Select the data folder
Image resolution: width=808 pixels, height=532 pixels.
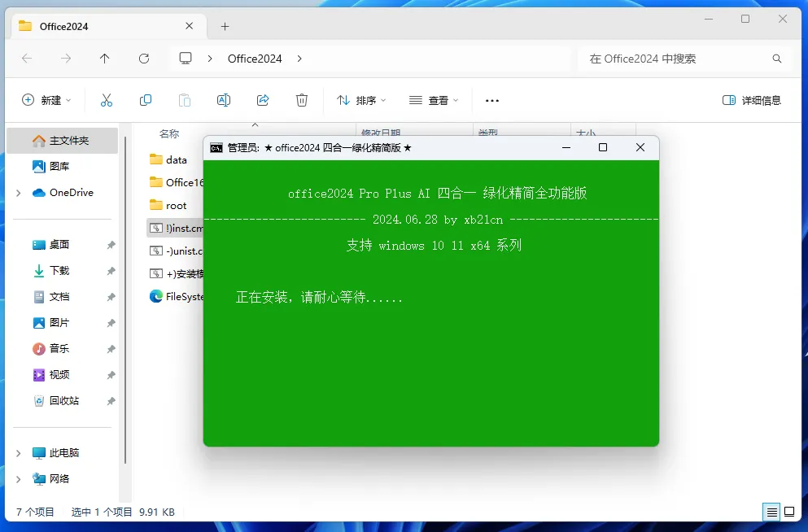click(x=177, y=159)
